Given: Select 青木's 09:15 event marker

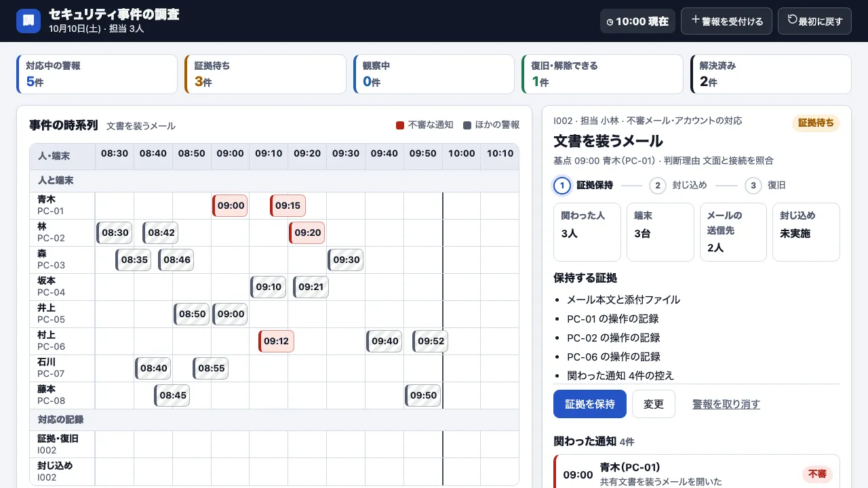Looking at the screenshot, I should pyautogui.click(x=288, y=205).
